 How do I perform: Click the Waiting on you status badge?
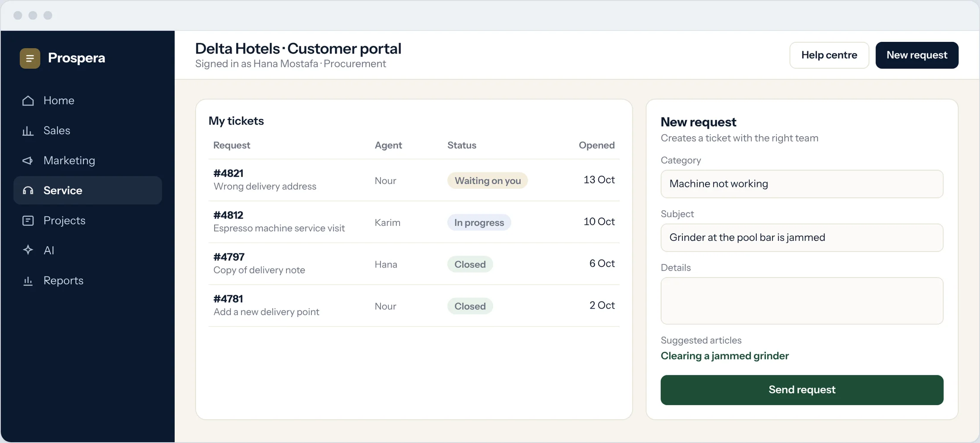(487, 181)
